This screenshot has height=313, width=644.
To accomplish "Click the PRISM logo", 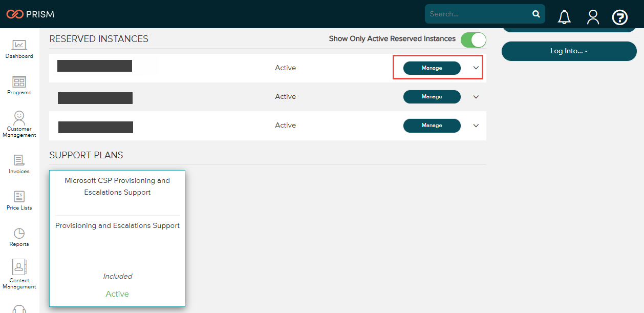I will [30, 14].
